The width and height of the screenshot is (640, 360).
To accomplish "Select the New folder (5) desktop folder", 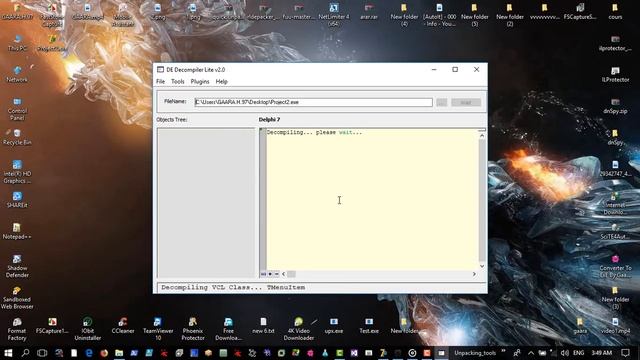I will click(475, 15).
